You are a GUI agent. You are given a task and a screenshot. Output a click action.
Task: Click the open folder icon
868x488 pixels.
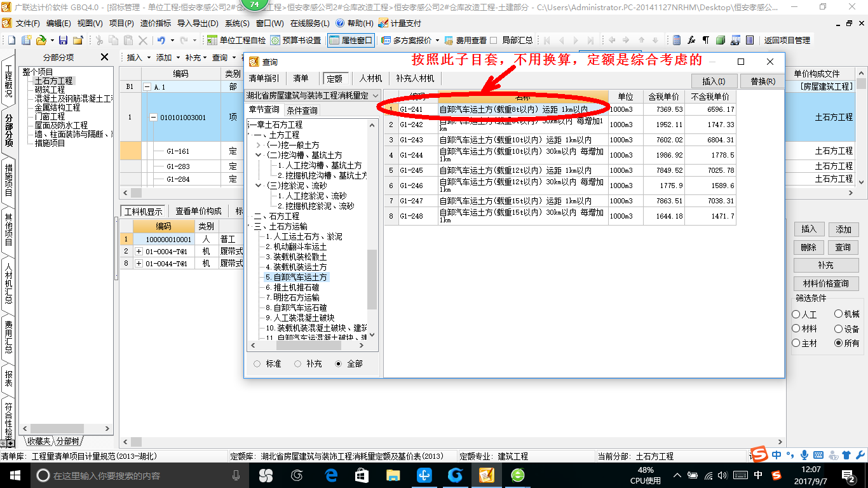point(41,40)
